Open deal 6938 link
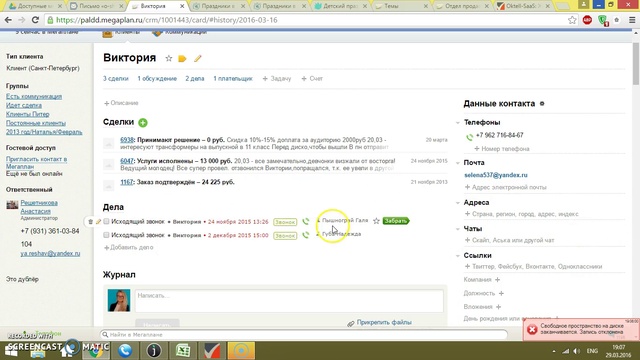Screen dimensions: 640x360 (127, 140)
